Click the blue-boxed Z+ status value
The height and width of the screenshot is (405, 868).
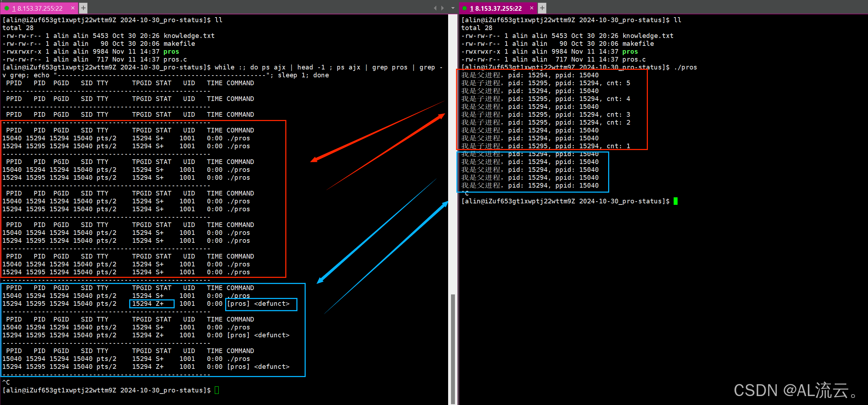[159, 304]
